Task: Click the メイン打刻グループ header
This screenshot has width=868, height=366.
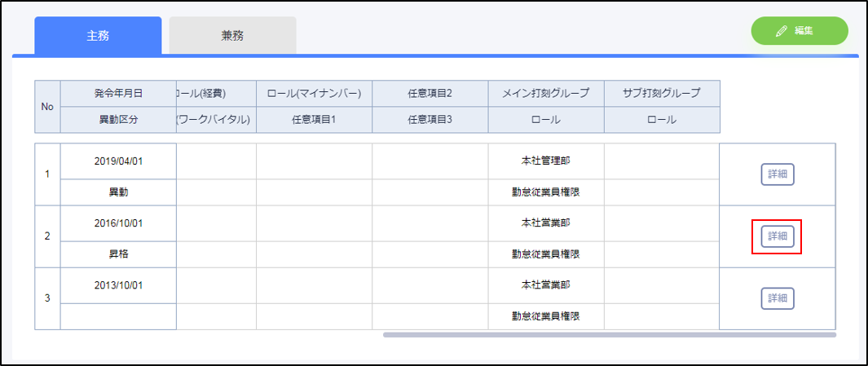Action: click(546, 94)
